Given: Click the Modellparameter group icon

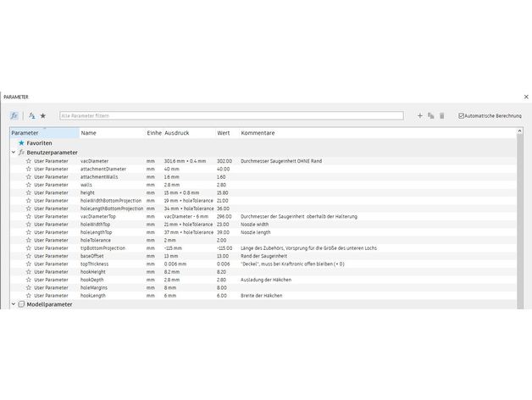Looking at the screenshot, I should coord(21,303).
